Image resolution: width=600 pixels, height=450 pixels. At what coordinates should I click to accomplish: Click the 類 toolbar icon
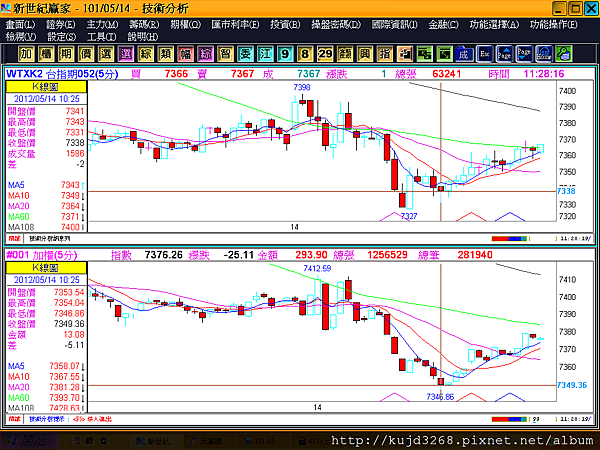(x=165, y=54)
